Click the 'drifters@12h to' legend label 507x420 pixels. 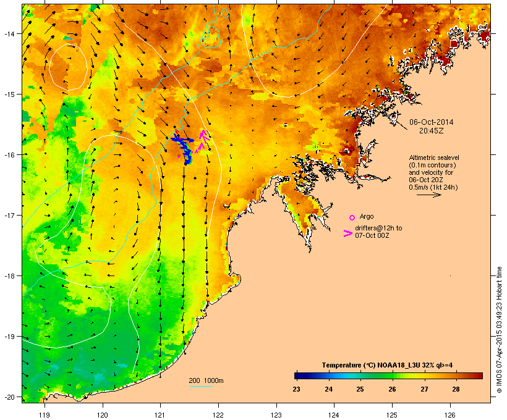(x=378, y=228)
